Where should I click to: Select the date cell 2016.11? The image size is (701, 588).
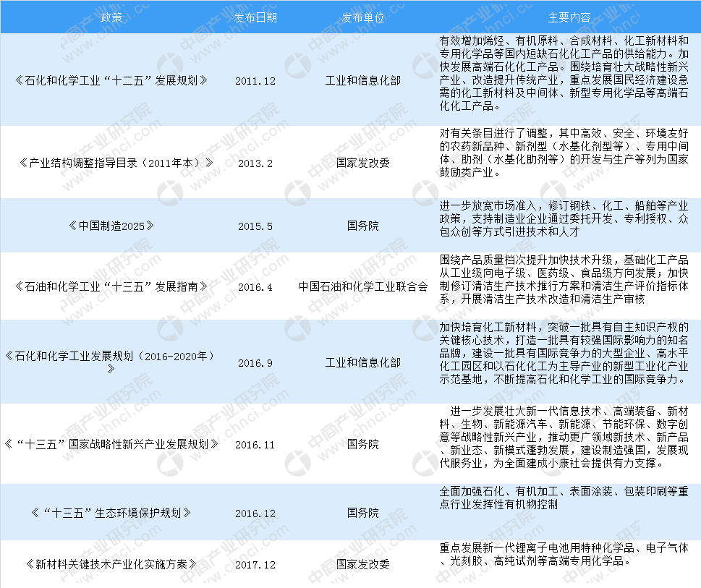(x=255, y=445)
